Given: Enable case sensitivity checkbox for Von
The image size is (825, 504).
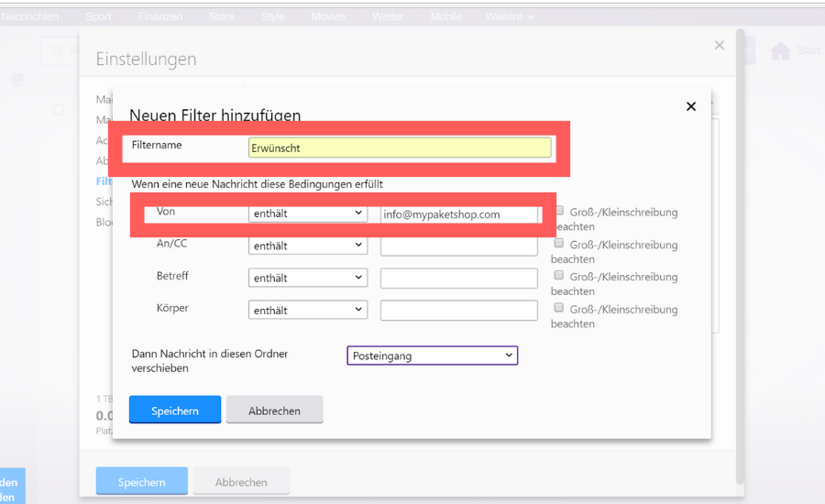Looking at the screenshot, I should point(560,211).
